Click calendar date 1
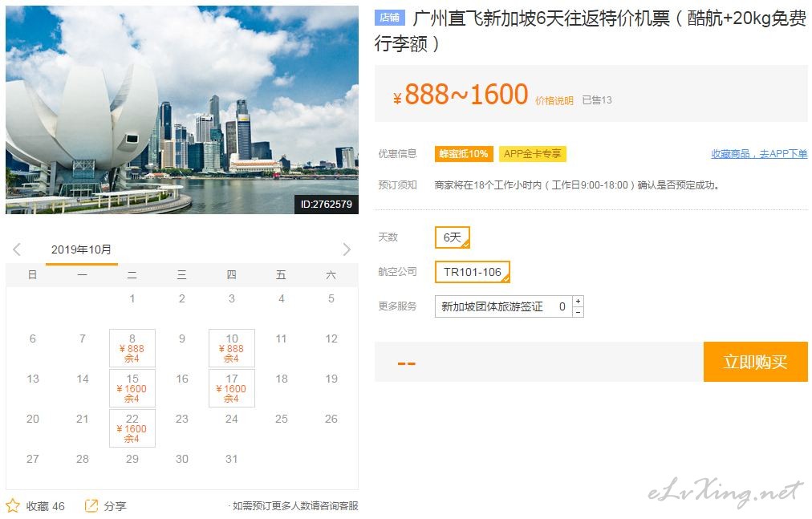The image size is (812, 519). click(132, 298)
